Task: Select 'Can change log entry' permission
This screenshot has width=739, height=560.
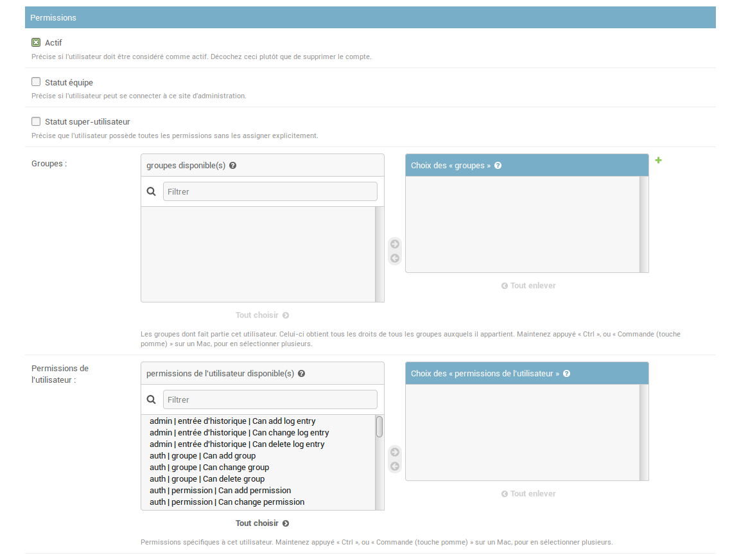Action: [258, 433]
